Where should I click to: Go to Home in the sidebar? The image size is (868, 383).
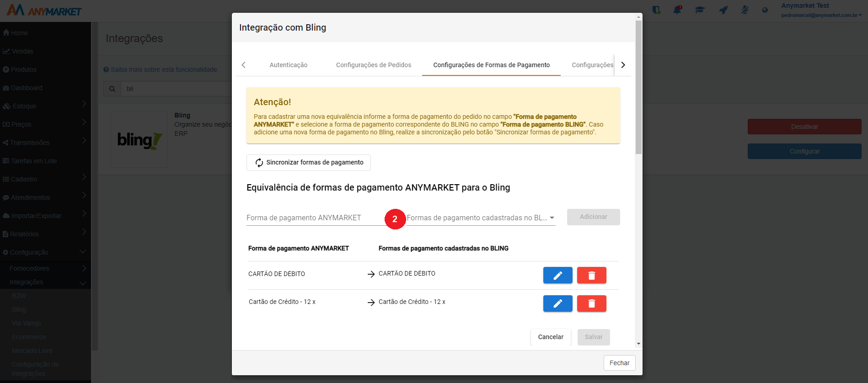click(16, 33)
